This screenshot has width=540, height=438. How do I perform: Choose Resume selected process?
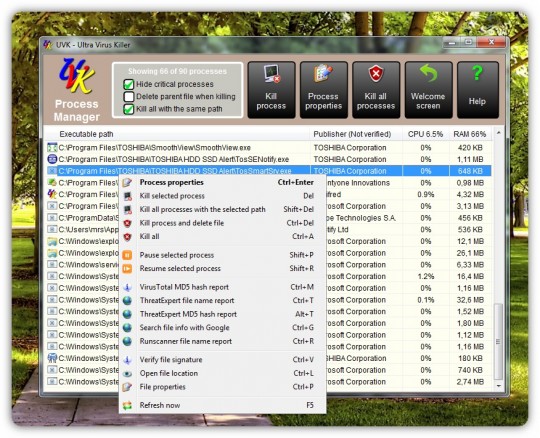222,269
